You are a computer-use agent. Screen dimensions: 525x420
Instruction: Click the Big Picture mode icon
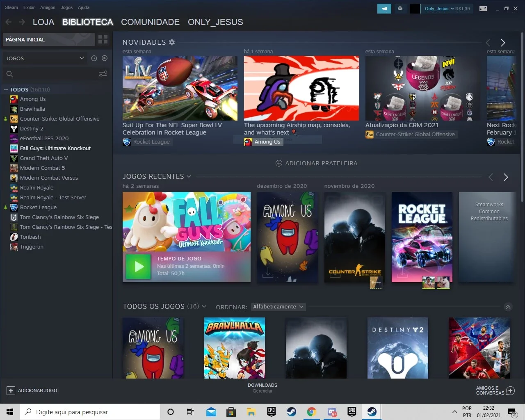483,9
